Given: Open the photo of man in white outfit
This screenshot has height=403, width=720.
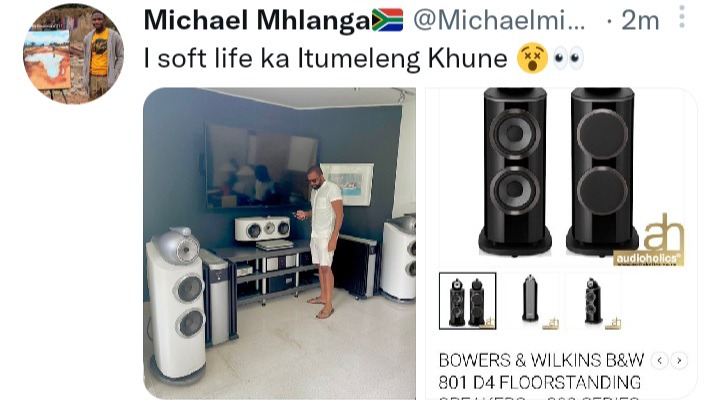Looking at the screenshot, I should pos(280,243).
